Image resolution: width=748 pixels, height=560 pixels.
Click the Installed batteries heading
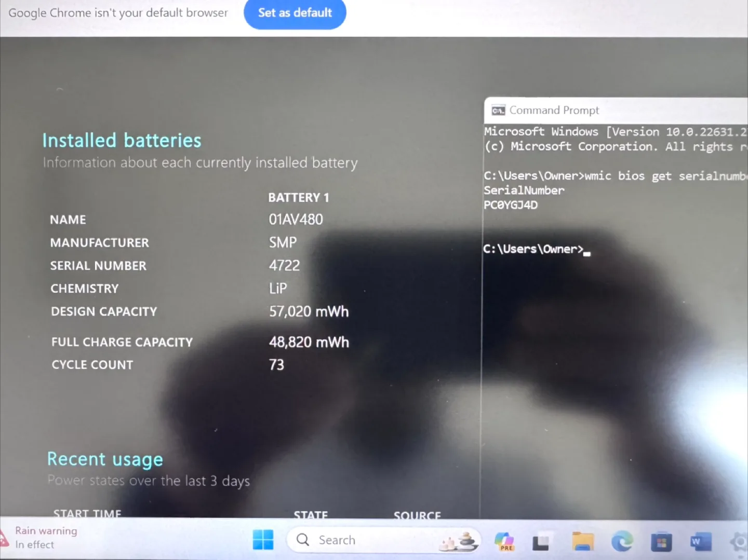122,141
